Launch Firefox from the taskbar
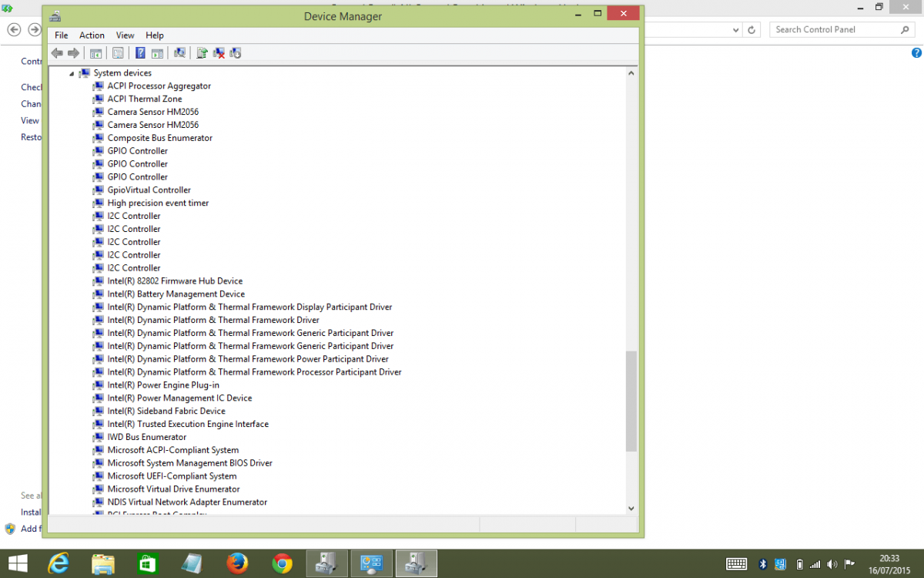The height and width of the screenshot is (578, 924). click(x=237, y=563)
